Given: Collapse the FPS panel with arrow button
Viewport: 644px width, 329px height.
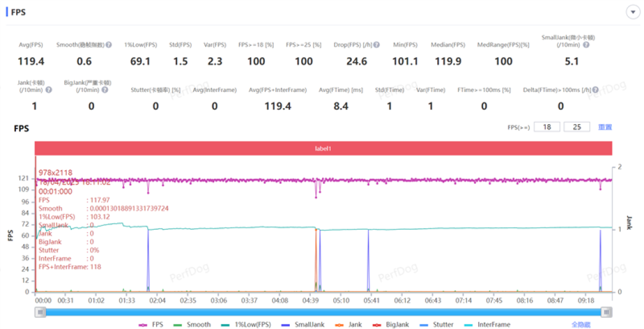Looking at the screenshot, I should [x=633, y=13].
